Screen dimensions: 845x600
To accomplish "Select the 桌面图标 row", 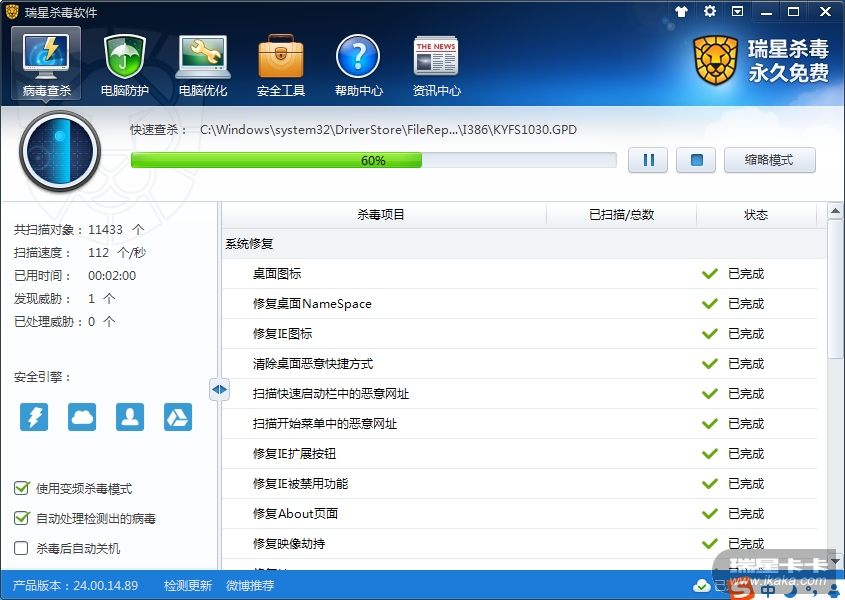I will pyautogui.click(x=520, y=274).
